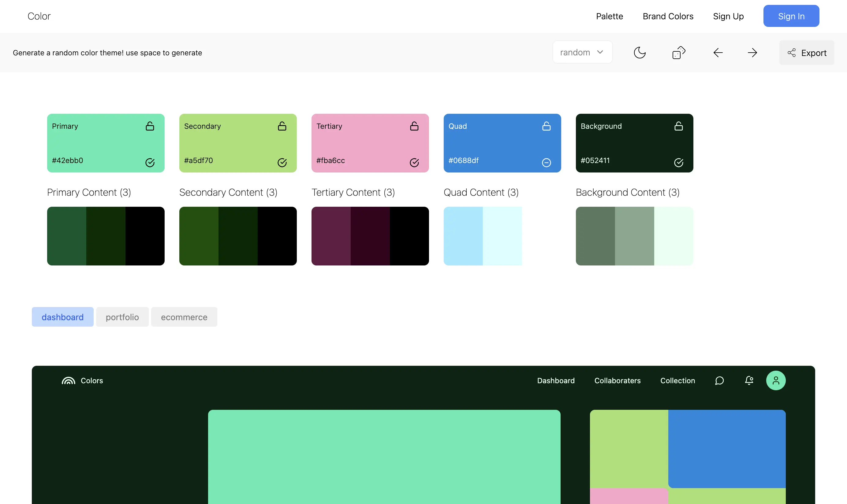Click minus circle on Quad card

click(x=546, y=163)
